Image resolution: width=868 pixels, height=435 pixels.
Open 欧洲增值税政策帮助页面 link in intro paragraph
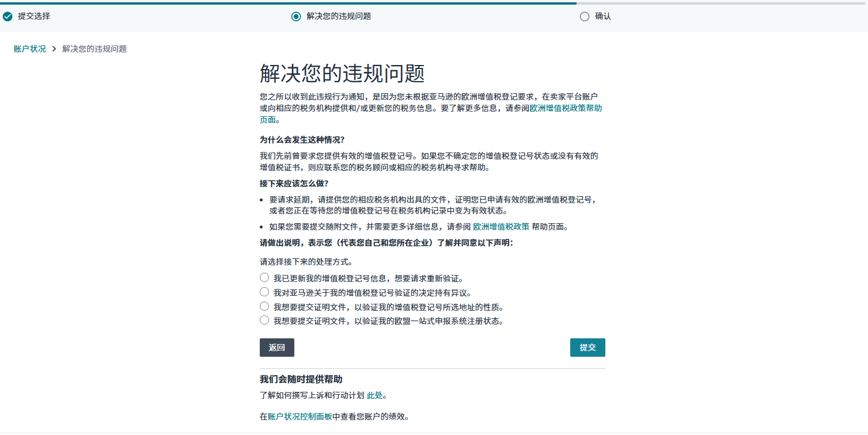(x=566, y=108)
